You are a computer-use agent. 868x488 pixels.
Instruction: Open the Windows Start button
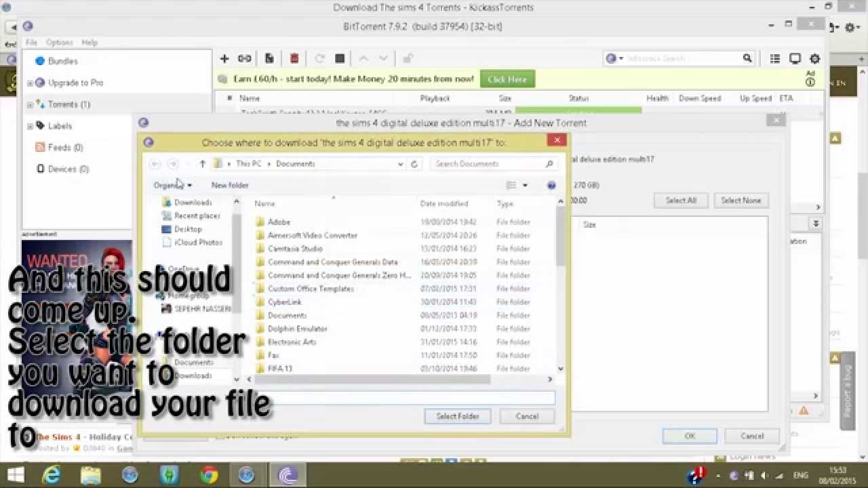click(15, 474)
